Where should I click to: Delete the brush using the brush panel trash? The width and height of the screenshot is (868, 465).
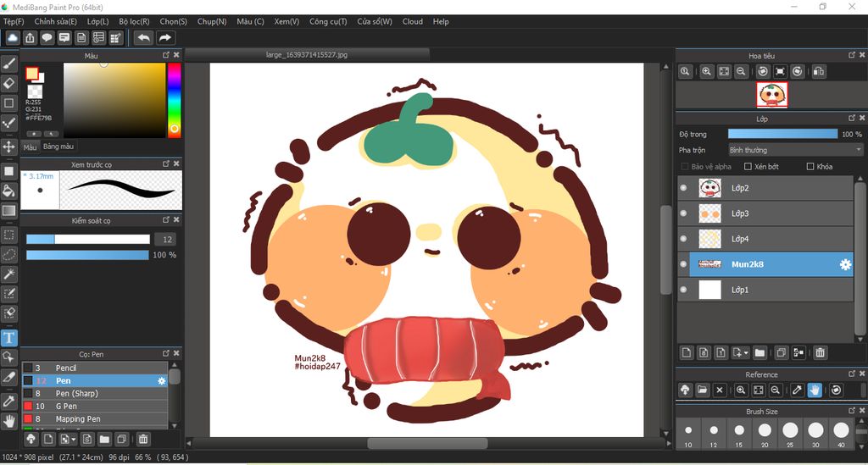(142, 439)
